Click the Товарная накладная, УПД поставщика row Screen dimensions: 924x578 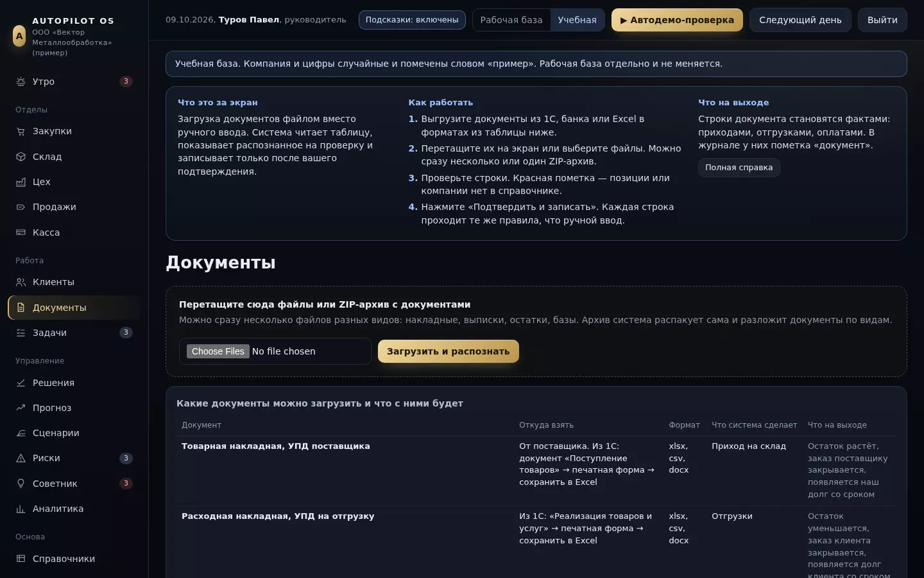pyautogui.click(x=536, y=471)
